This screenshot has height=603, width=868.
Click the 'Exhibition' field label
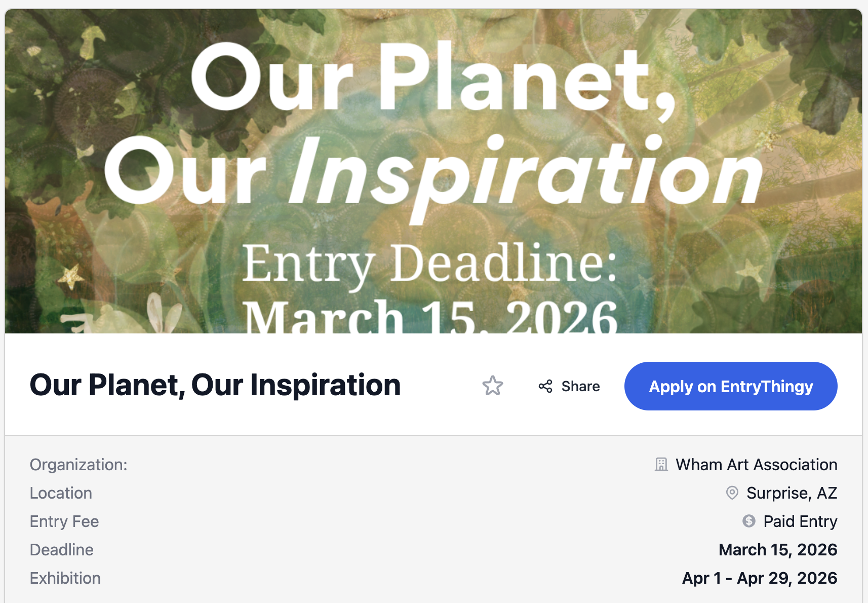[x=65, y=578]
